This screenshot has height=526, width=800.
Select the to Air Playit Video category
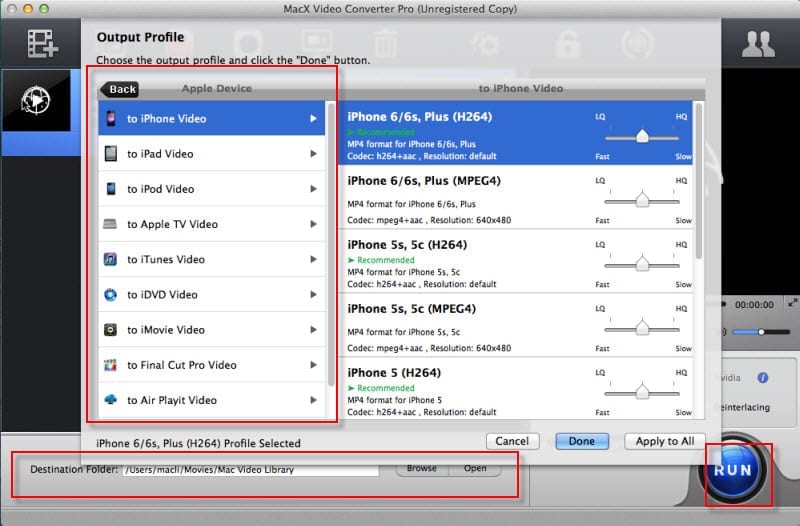pyautogui.click(x=212, y=400)
